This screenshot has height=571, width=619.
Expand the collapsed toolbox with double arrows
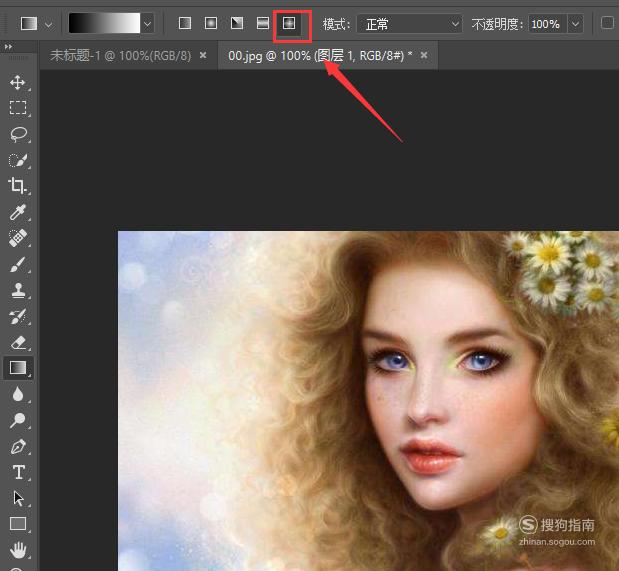[x=8, y=47]
